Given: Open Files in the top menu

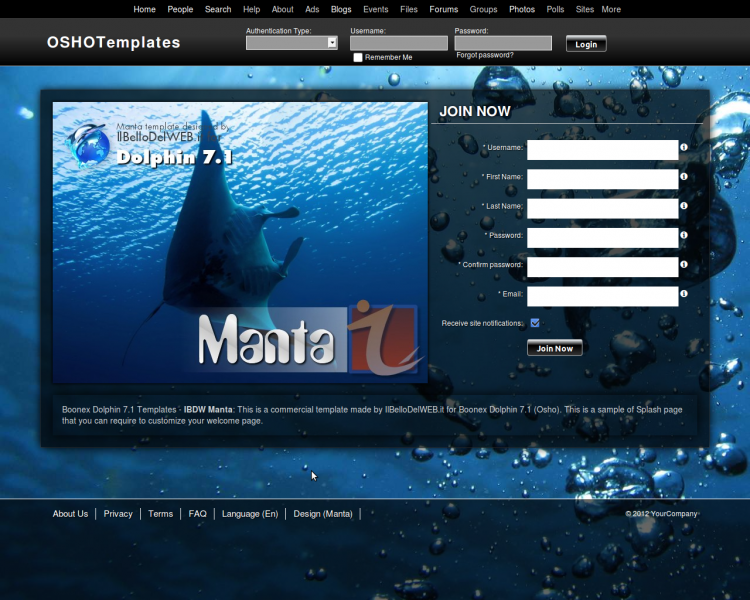Looking at the screenshot, I should [409, 9].
